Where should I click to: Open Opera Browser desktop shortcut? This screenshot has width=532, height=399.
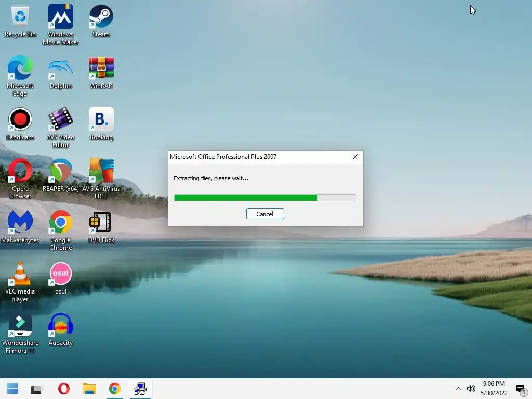(20, 179)
